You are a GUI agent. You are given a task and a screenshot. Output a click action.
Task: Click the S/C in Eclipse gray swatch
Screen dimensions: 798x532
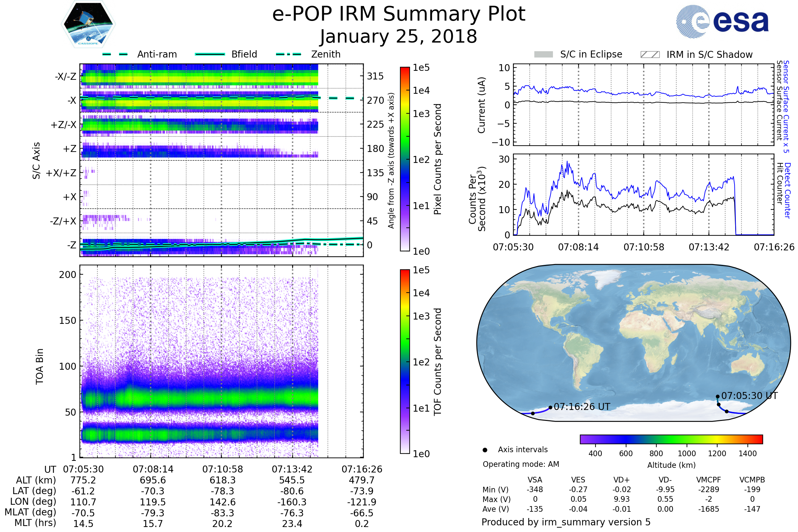click(x=543, y=55)
